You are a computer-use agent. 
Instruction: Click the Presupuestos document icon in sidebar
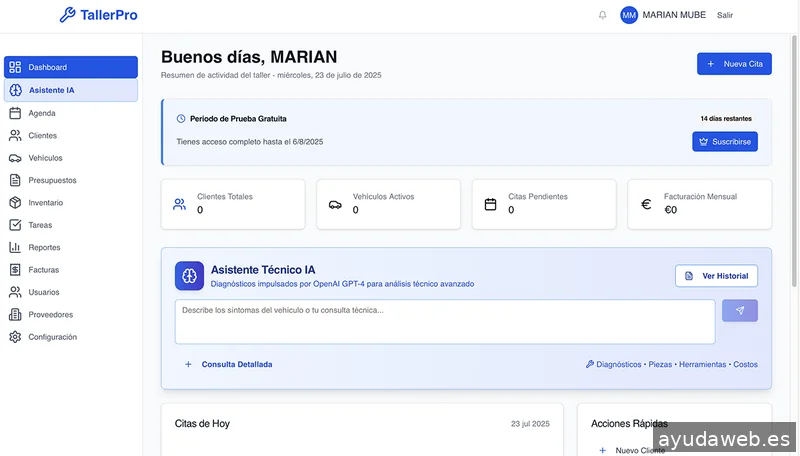point(15,180)
